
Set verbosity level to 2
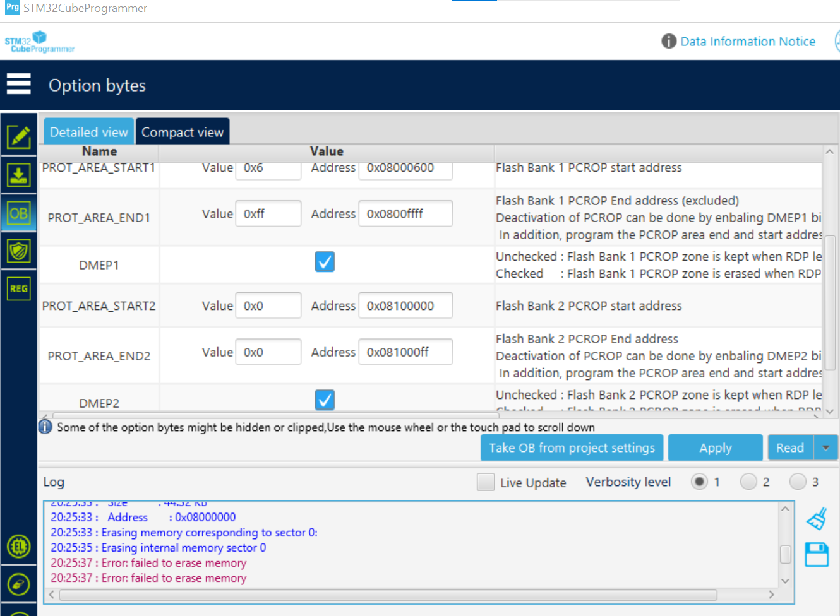click(748, 482)
